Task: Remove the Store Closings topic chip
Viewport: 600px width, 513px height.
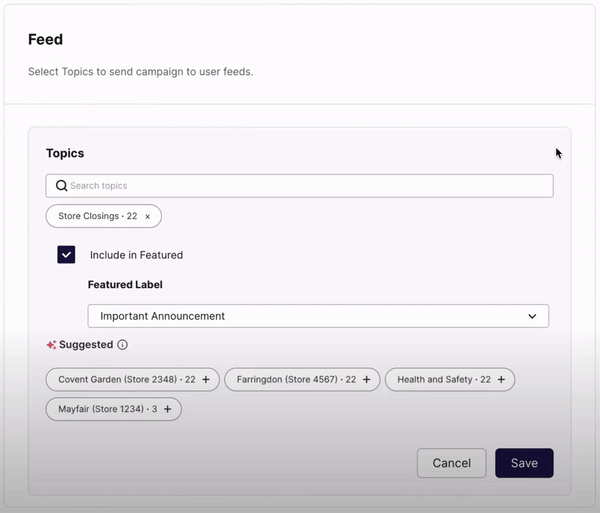Action: (x=147, y=217)
